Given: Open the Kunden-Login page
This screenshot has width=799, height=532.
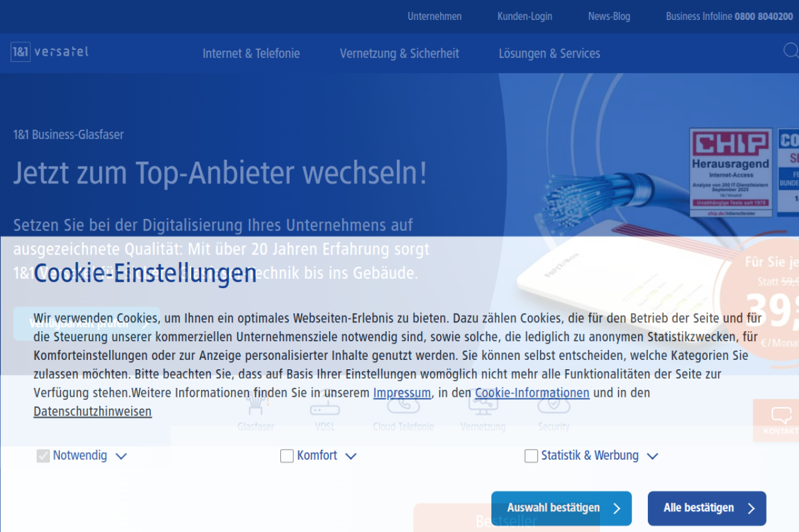Looking at the screenshot, I should pos(525,16).
